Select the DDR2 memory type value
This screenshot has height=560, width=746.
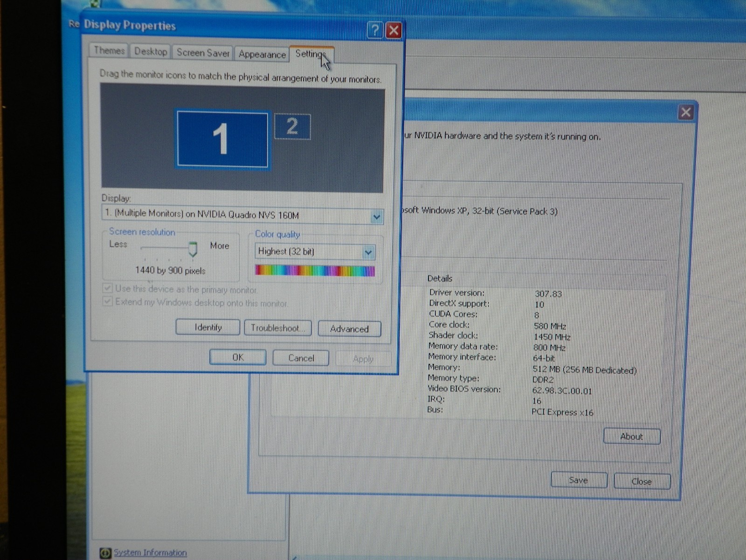tap(543, 380)
